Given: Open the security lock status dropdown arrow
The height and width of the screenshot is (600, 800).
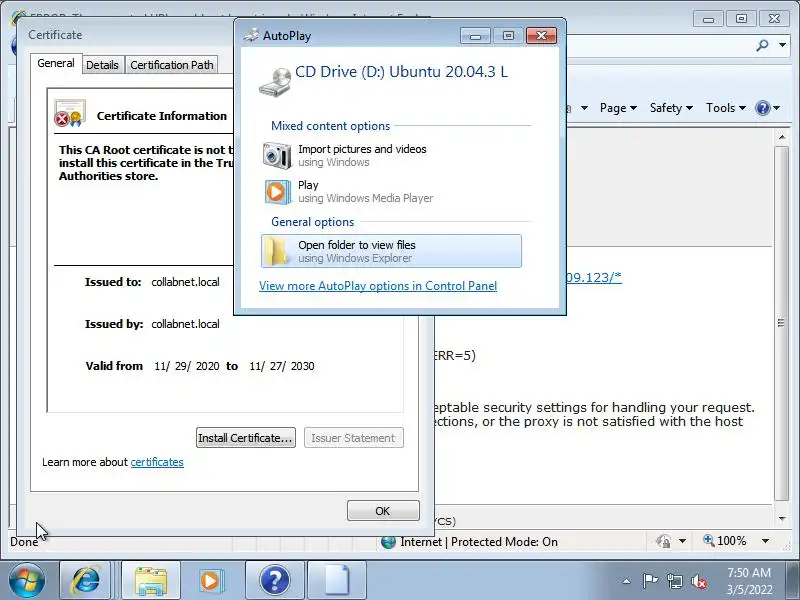Looking at the screenshot, I should tap(683, 541).
